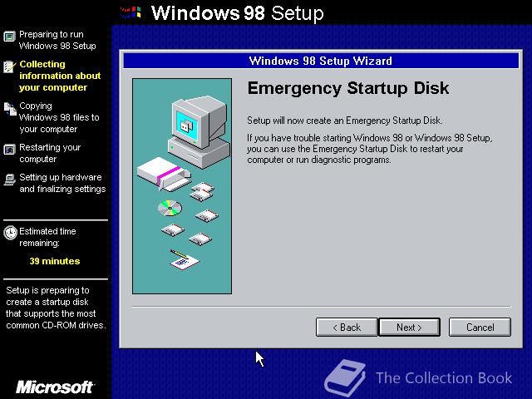This screenshot has width=532, height=399.
Task: Click the Collecting information notepad icon
Action: pos(9,66)
